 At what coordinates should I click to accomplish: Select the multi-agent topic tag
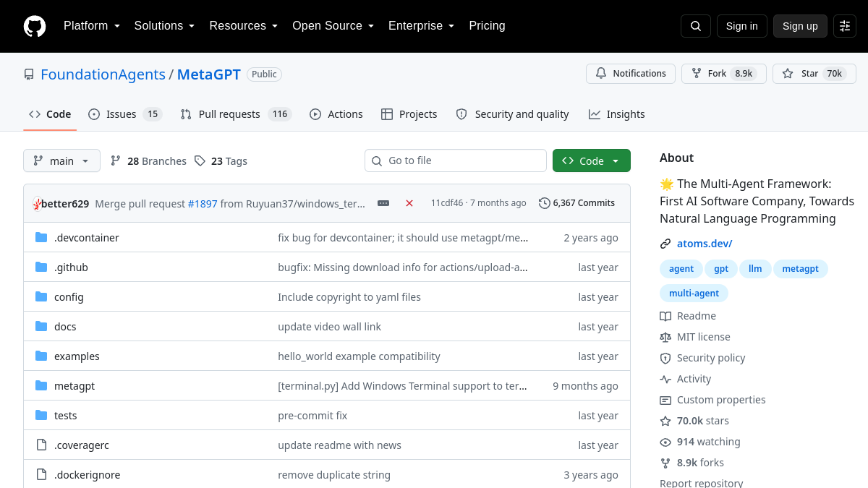pos(694,293)
